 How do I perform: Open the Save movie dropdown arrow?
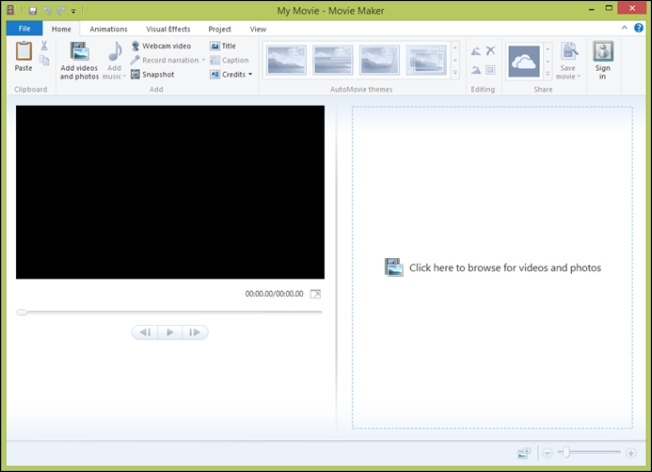(578, 77)
